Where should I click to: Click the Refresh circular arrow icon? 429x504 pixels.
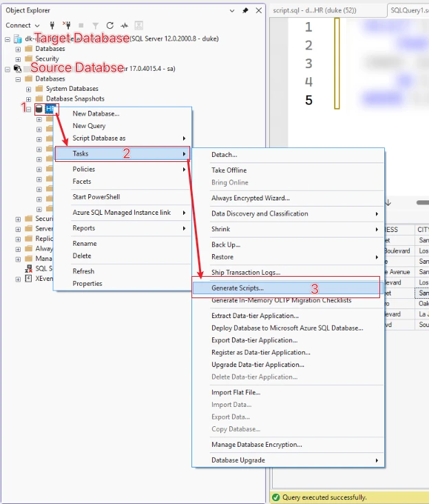(110, 25)
